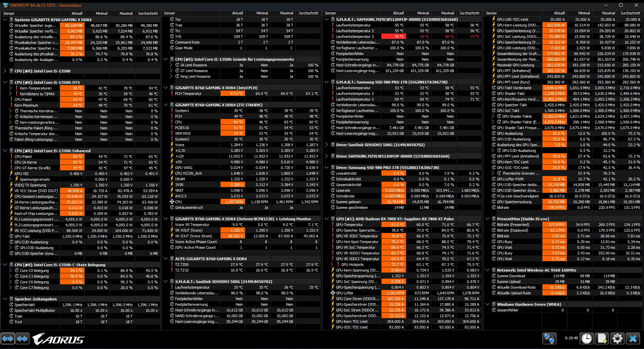Click the lightning icon beside Vcore
644x349 pixels.
coord(172,145)
